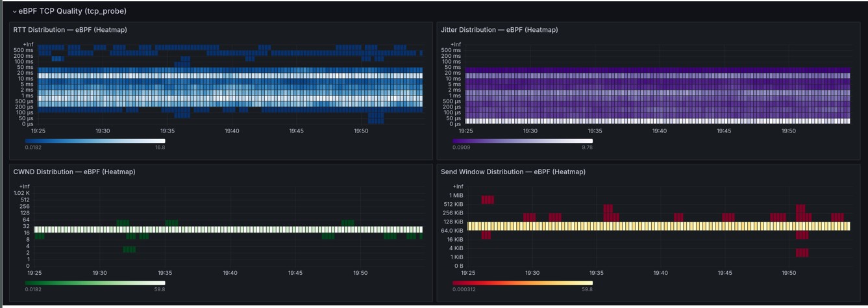Click the 19:45 time label under Jitter heatmap
The height and width of the screenshot is (308, 868).
click(x=724, y=131)
